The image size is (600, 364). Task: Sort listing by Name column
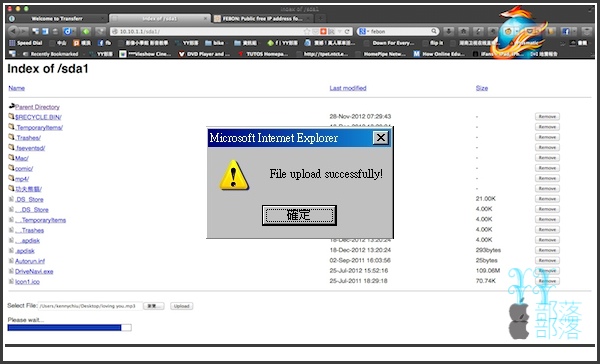tap(16, 88)
